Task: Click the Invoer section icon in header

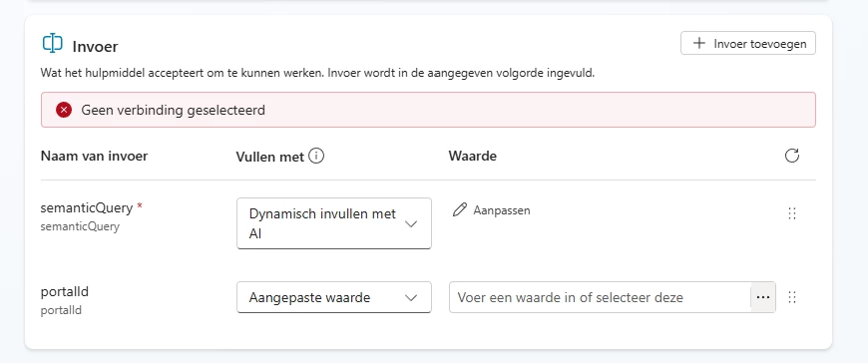Action: (53, 43)
